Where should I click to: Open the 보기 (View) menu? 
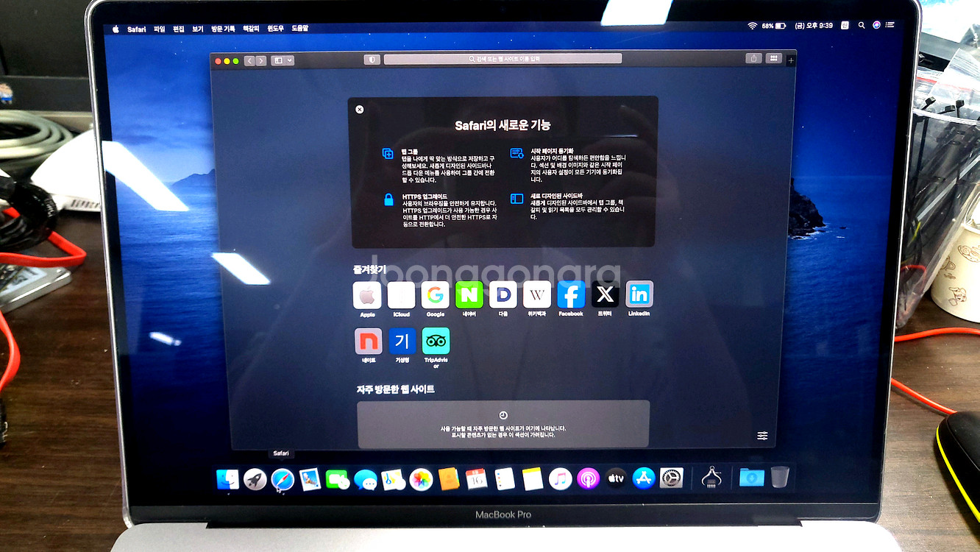tap(198, 29)
